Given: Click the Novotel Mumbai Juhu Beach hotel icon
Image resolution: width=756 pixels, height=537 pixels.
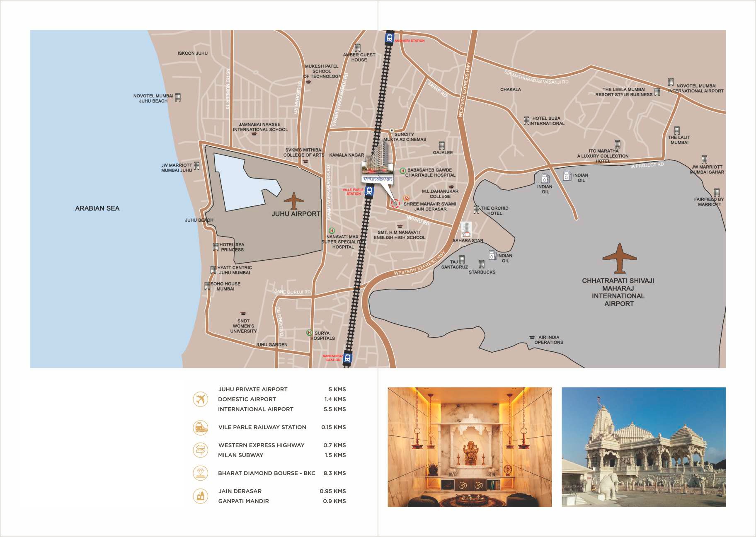Looking at the screenshot, I should coord(178,97).
